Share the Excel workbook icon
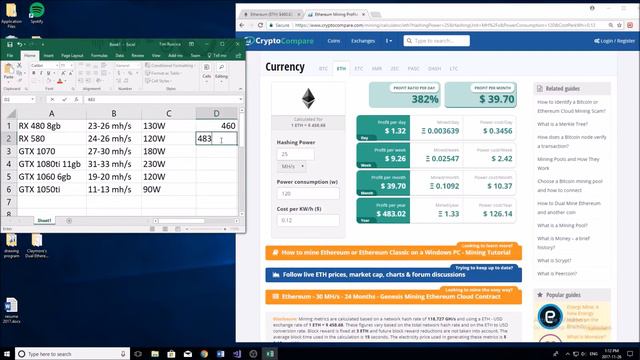Screen dimensions: 640x360 (238, 55)
